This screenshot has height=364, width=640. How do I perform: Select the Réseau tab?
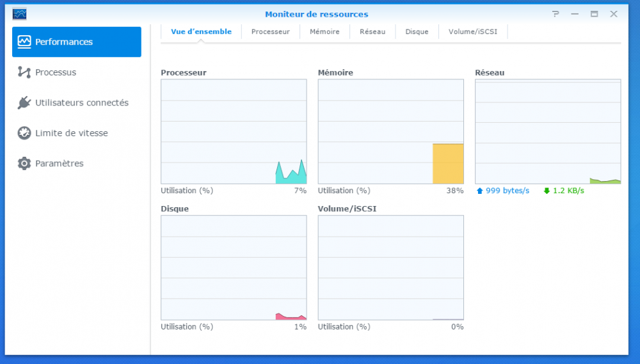(372, 31)
